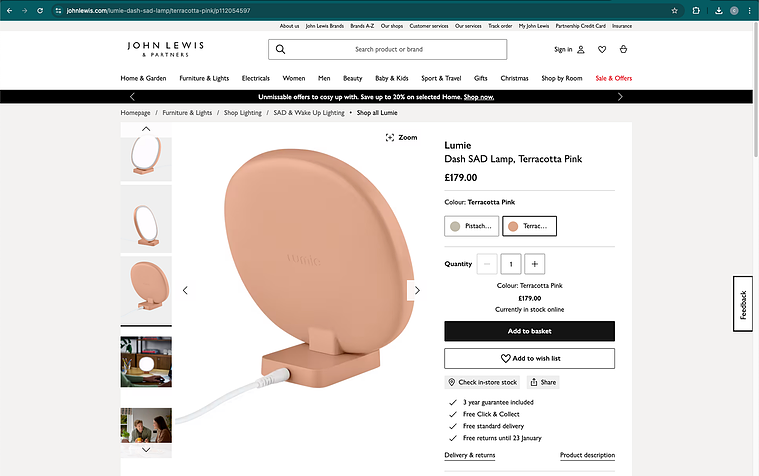Open Delivery & returns link
Viewport: 759px width, 476px height.
tap(470, 455)
